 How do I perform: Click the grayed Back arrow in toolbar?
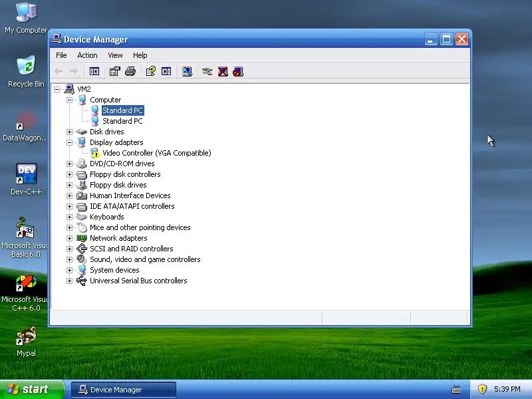point(59,71)
